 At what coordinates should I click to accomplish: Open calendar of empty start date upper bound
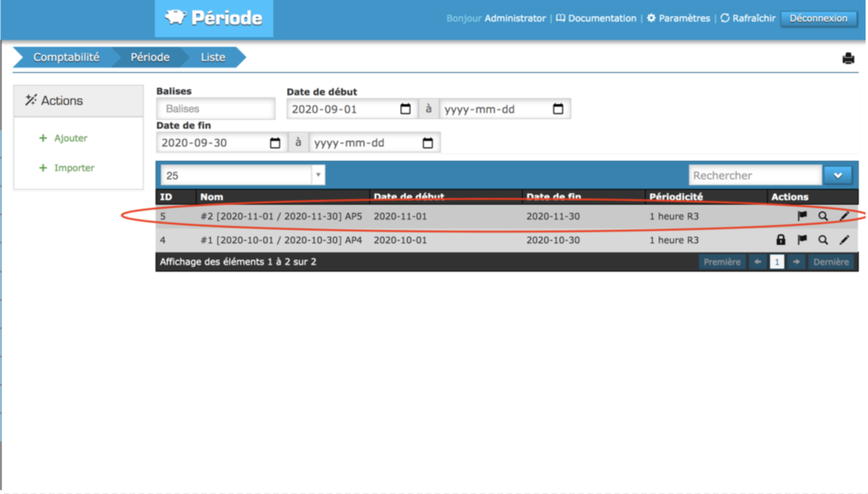(558, 109)
